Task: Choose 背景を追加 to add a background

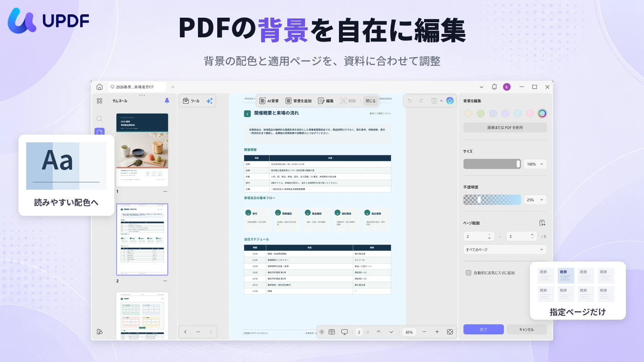Action: click(x=299, y=101)
